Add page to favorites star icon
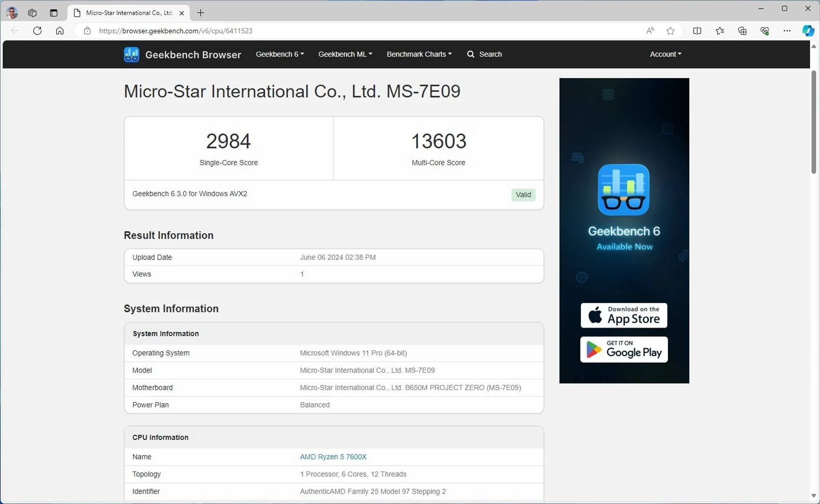Image resolution: width=820 pixels, height=504 pixels. [671, 31]
